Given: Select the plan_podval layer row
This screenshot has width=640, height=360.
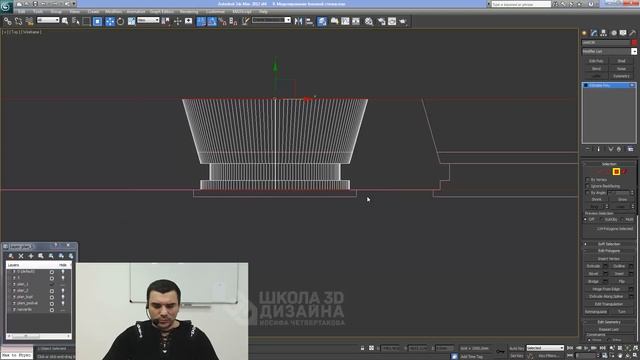Looking at the screenshot, I should (x=38, y=303).
